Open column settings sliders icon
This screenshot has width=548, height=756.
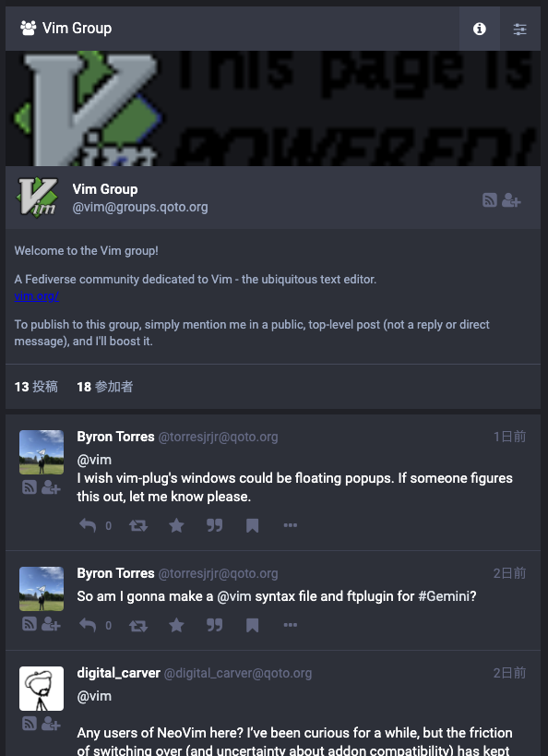tap(519, 29)
